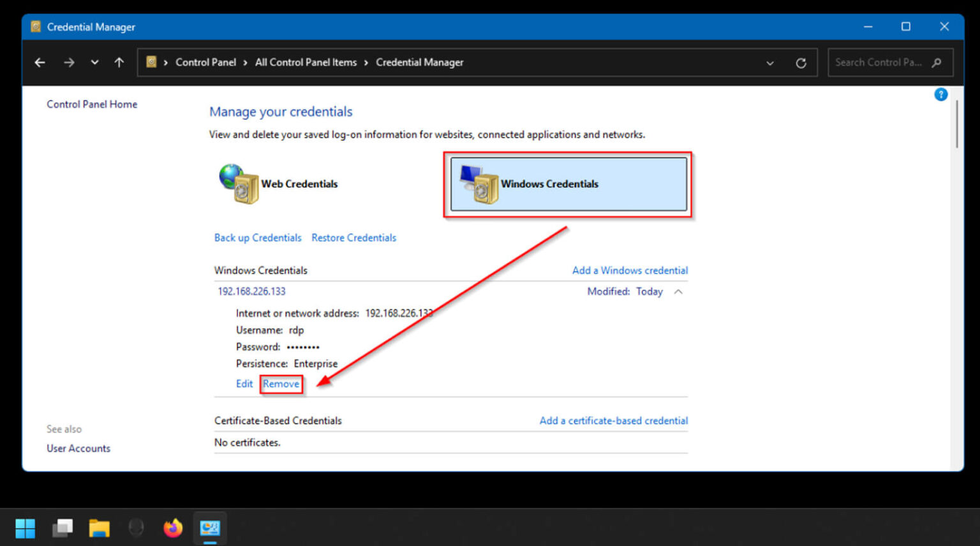Launch Firefox from the taskbar
Viewport: 980px width, 546px height.
coord(173,528)
